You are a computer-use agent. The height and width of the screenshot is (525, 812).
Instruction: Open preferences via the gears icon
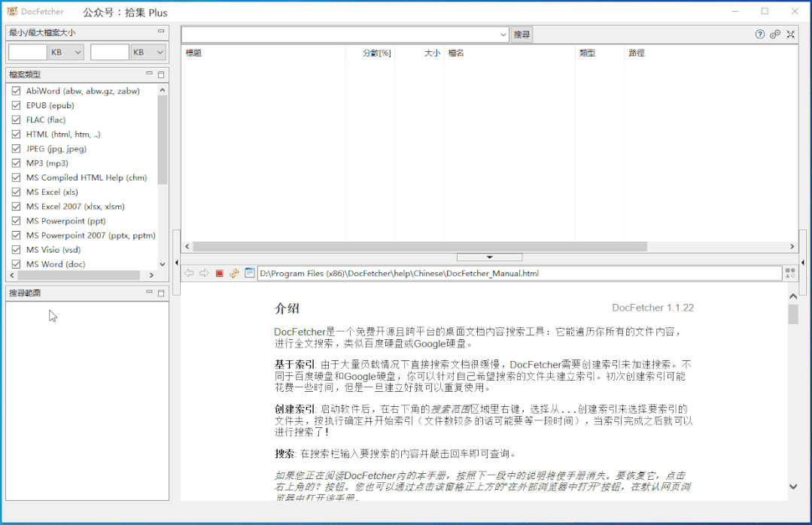pos(775,34)
